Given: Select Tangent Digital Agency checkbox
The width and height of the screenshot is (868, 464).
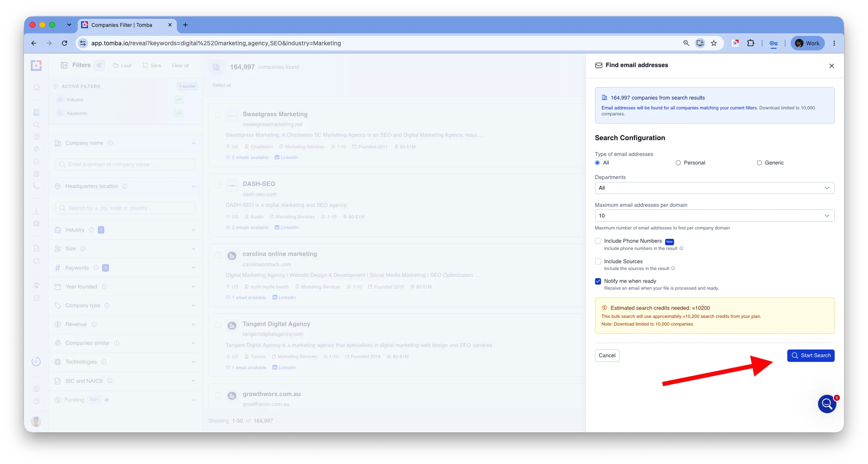Looking at the screenshot, I should click(x=218, y=325).
